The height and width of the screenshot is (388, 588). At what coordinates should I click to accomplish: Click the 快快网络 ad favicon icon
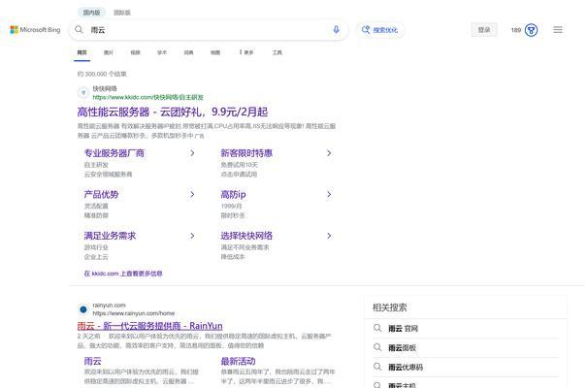83,92
